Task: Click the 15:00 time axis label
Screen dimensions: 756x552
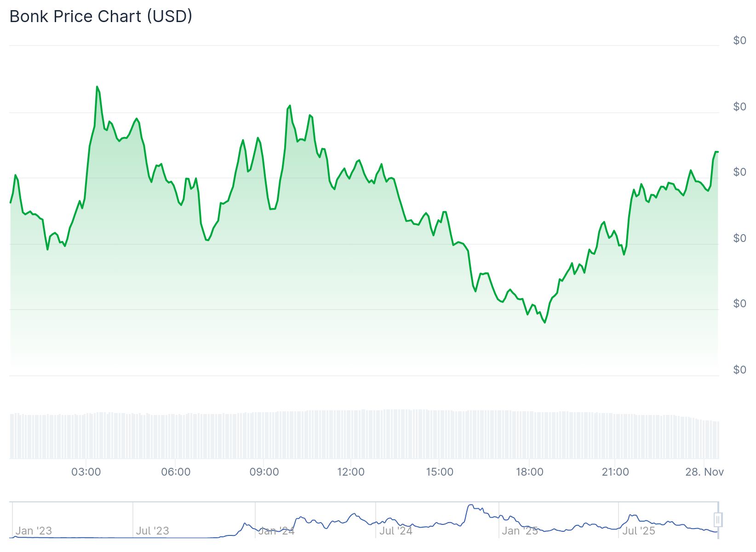Action: (x=440, y=472)
